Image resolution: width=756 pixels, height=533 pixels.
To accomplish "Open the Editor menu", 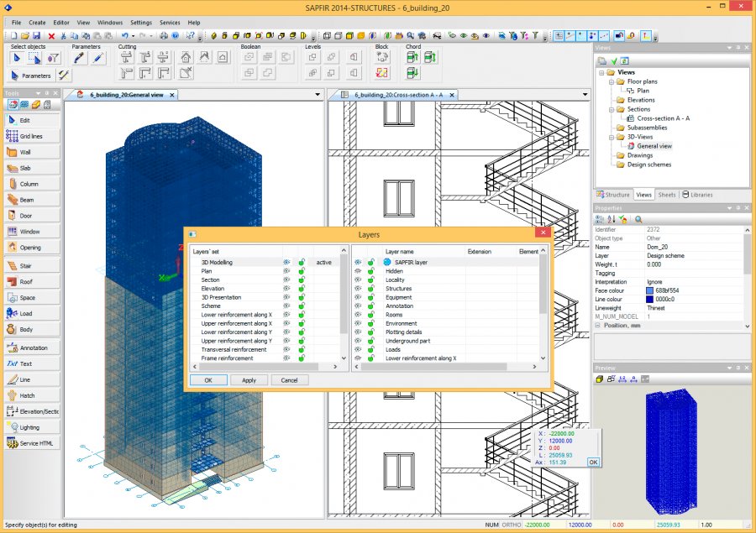I will (x=61, y=23).
